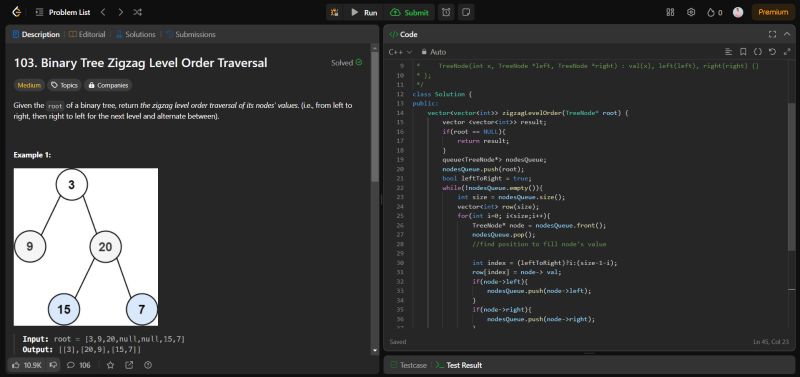This screenshot has height=377, width=800.
Task: Expand the editor with the diagonal arrows icon
Action: (x=787, y=52)
